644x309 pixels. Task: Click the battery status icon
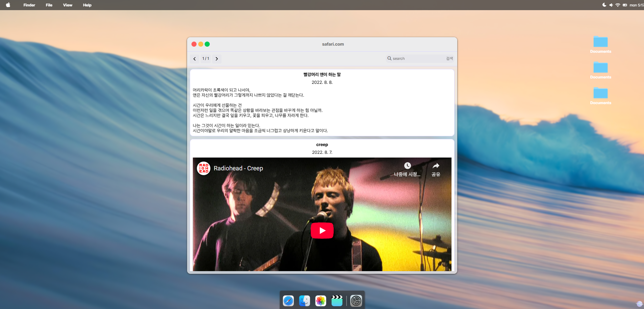625,5
